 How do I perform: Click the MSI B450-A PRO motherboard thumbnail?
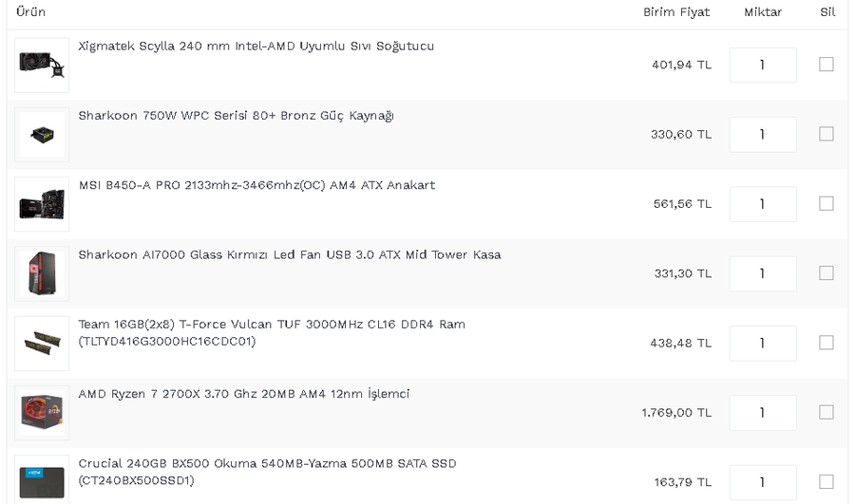tap(43, 204)
